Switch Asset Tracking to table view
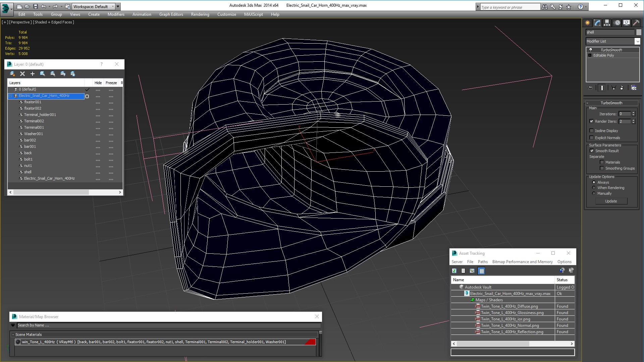Screen dimensions: 644x362 pyautogui.click(x=482, y=271)
